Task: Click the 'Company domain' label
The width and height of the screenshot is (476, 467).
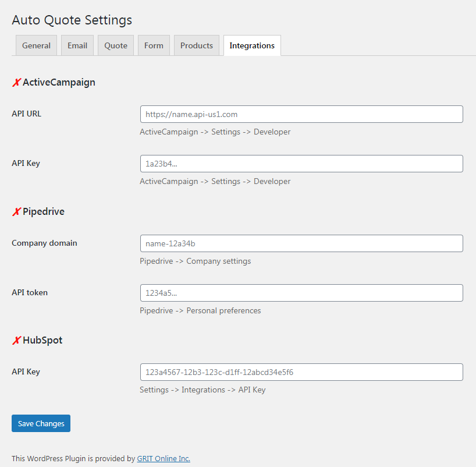Action: point(44,243)
